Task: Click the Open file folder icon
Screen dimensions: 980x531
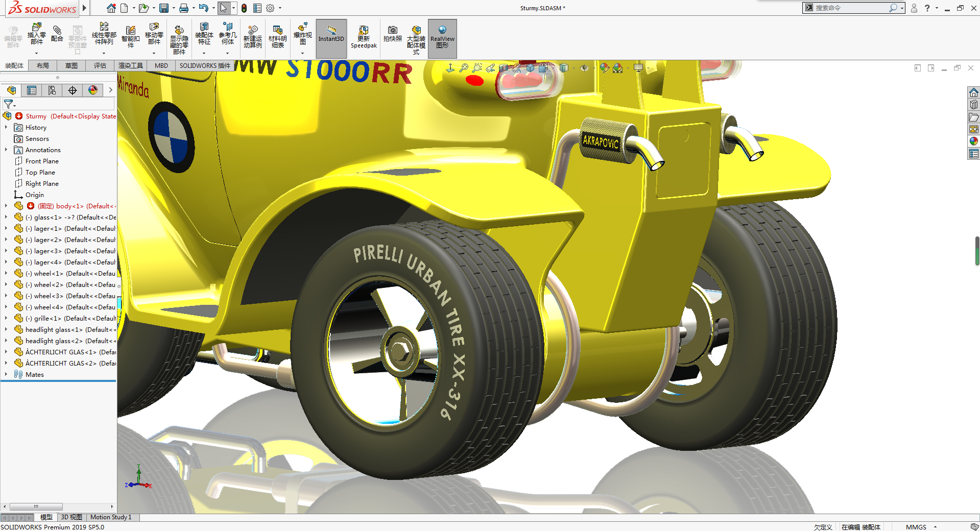Action: [144, 8]
